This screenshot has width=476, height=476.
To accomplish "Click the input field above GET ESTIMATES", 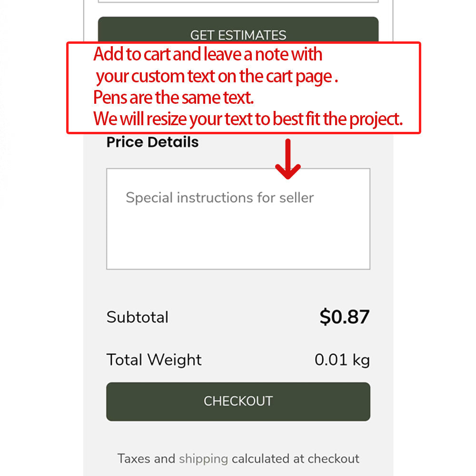I will click(238, 1).
